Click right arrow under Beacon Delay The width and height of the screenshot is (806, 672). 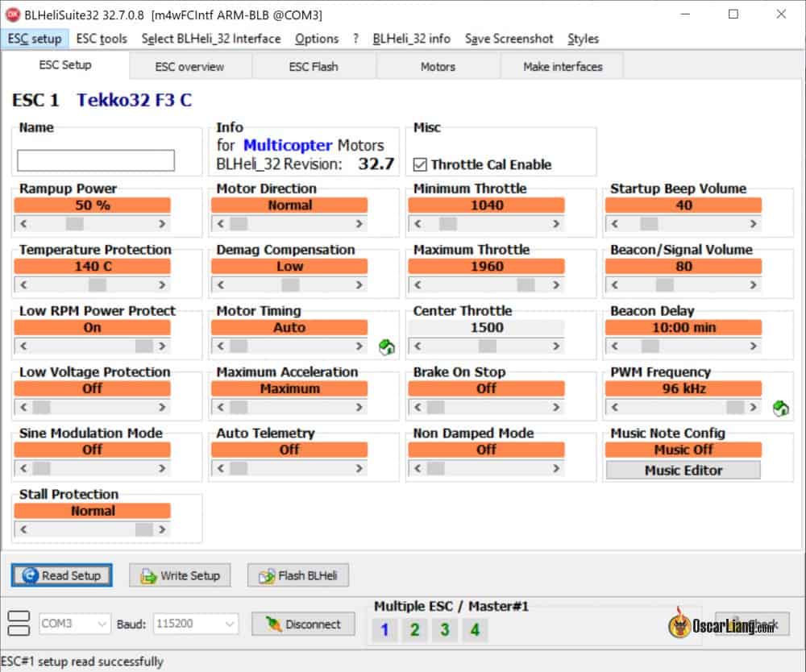point(753,346)
